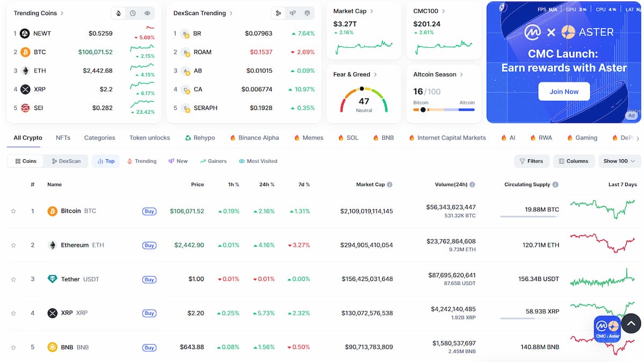Click SERAPH row in DexScan Trending
The image size is (644, 362).
[x=244, y=108]
